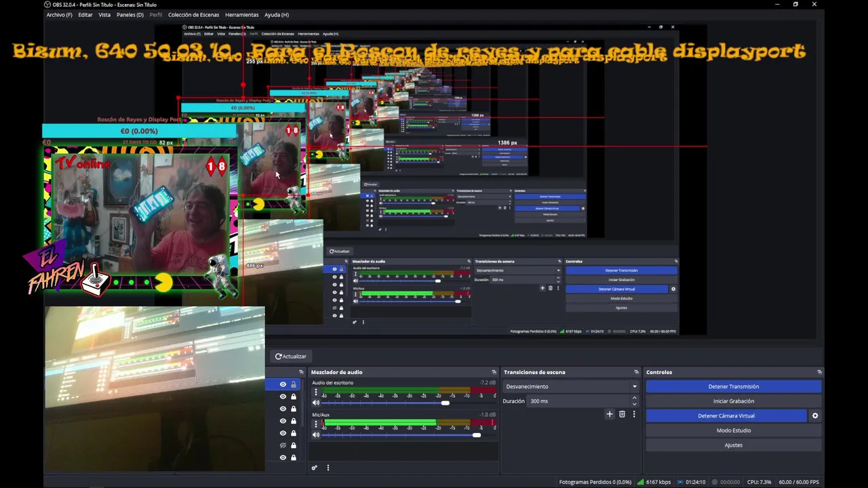Mute Audio del escritorio speaker icon
Viewport: 868px width, 488px height.
point(315,403)
